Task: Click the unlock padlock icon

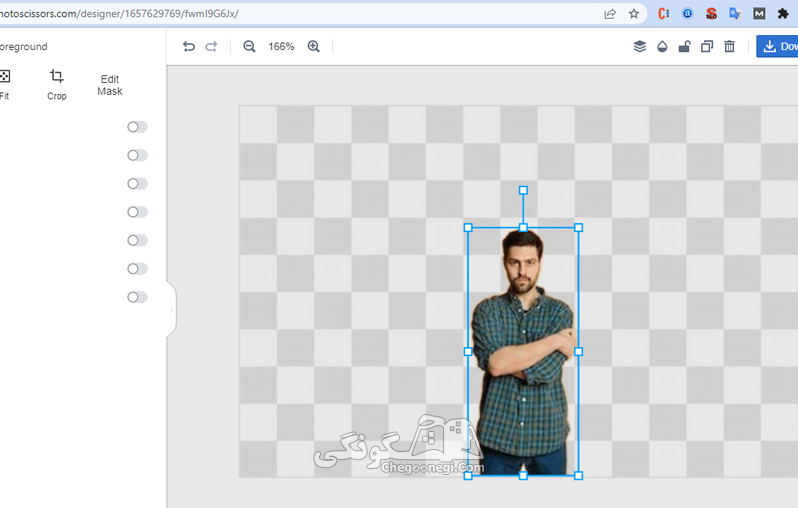Action: tap(685, 46)
